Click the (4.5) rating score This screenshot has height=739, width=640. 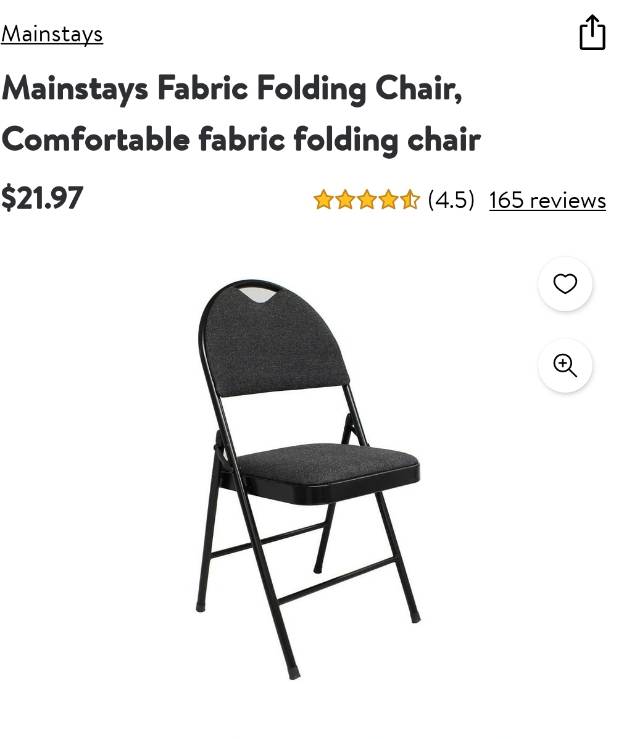coord(451,200)
